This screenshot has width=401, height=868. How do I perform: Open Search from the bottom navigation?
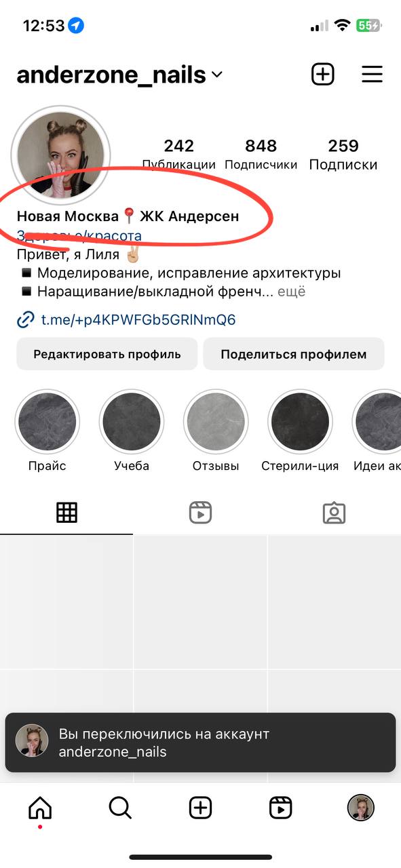coord(120,808)
